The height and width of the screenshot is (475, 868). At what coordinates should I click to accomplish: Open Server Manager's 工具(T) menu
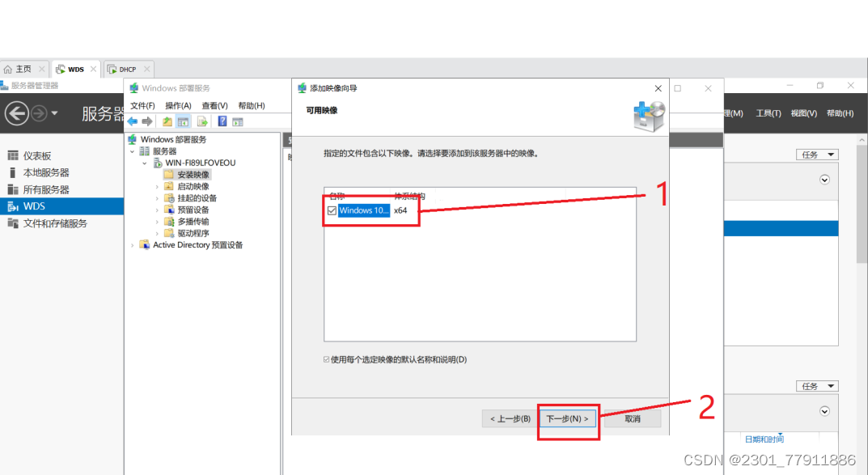click(x=768, y=113)
